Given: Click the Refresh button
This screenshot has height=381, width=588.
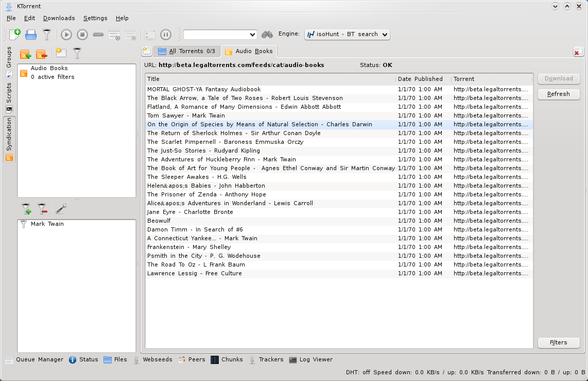Looking at the screenshot, I should coord(559,94).
